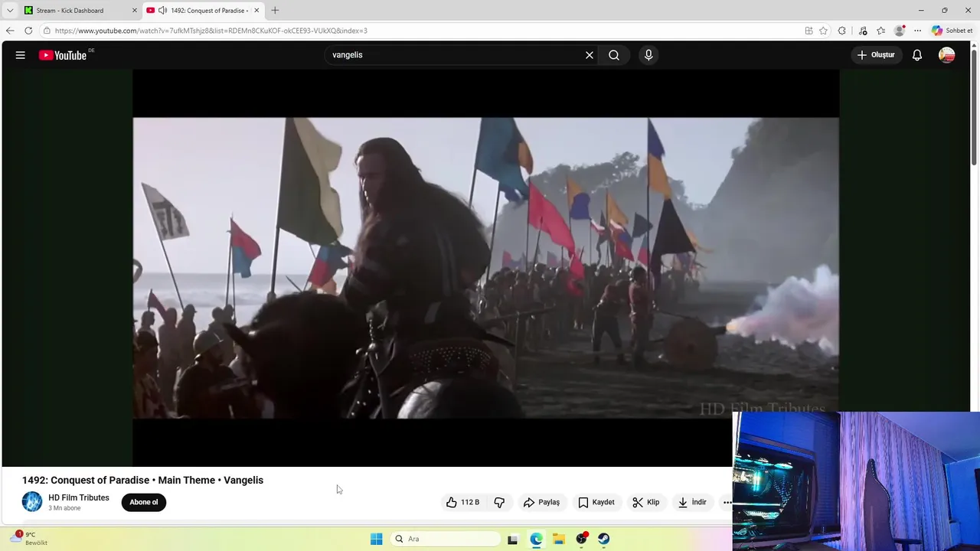
Task: Open the Oluştur create button
Action: tap(876, 55)
